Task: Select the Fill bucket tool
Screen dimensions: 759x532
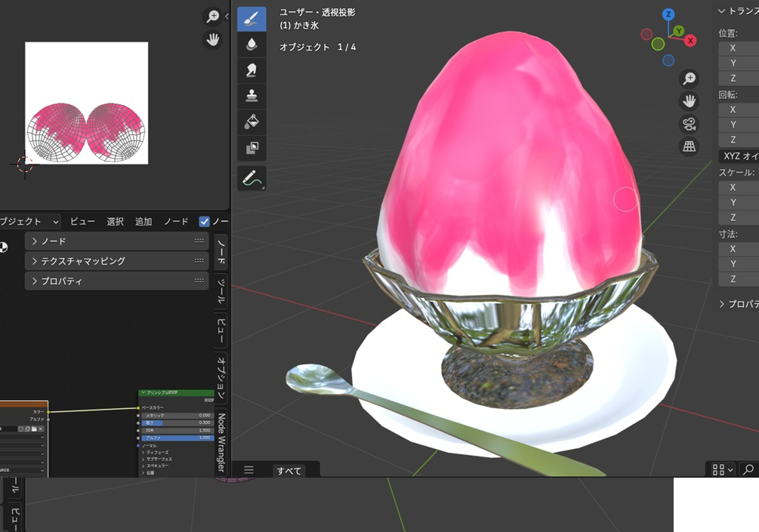Action: point(251,121)
